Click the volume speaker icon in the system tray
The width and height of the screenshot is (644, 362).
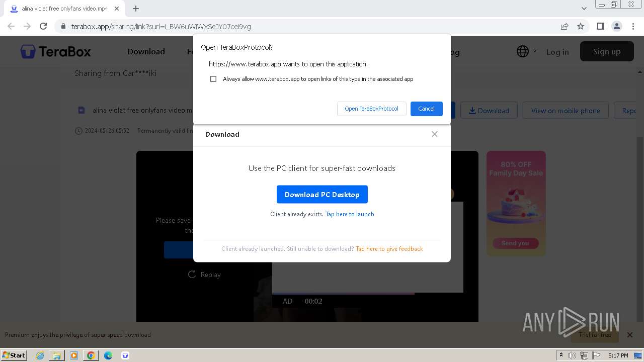[x=572, y=355]
